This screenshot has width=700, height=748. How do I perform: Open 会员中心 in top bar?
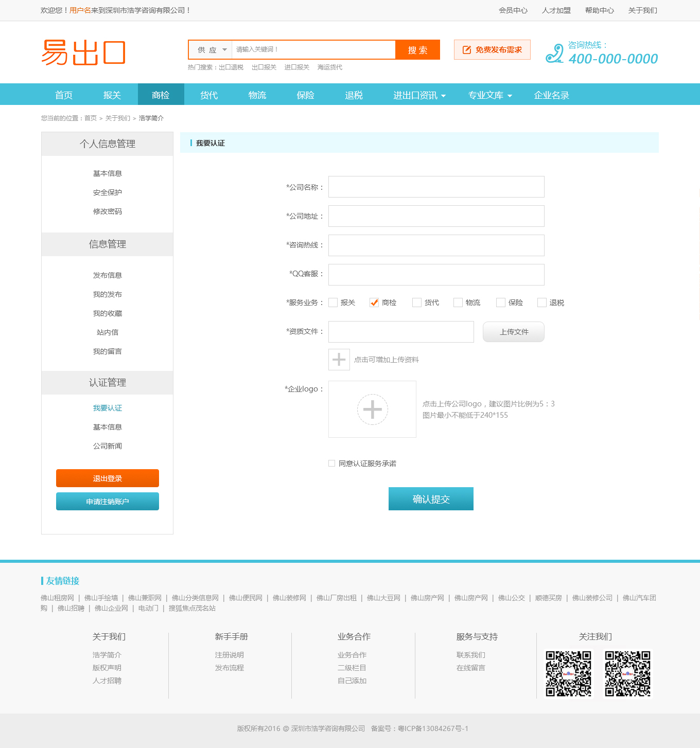[x=513, y=10]
